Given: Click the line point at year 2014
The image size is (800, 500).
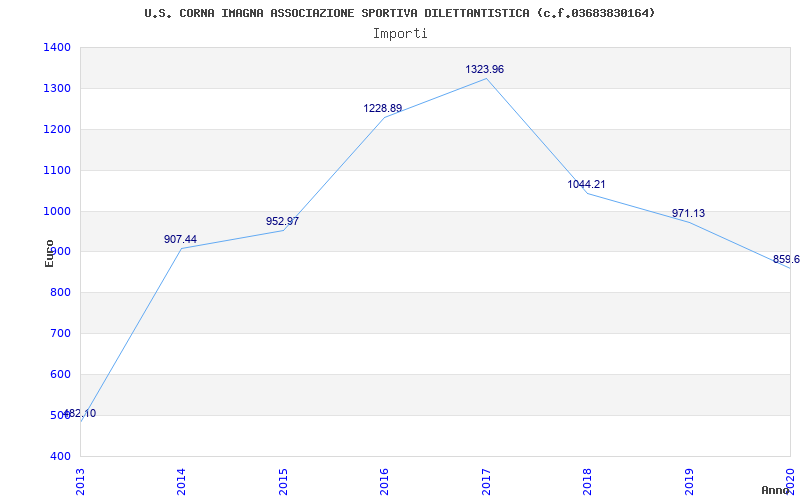Looking at the screenshot, I should click(181, 248).
